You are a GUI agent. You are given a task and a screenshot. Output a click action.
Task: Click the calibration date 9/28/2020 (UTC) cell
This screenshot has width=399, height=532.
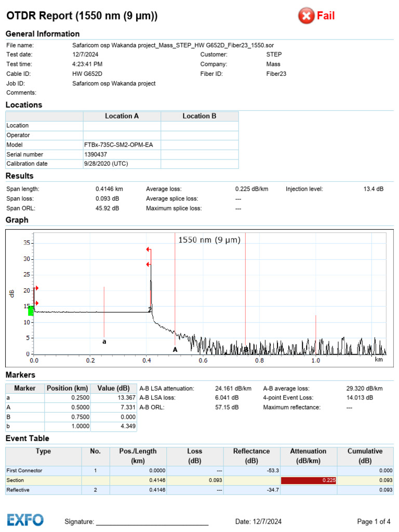122,164
